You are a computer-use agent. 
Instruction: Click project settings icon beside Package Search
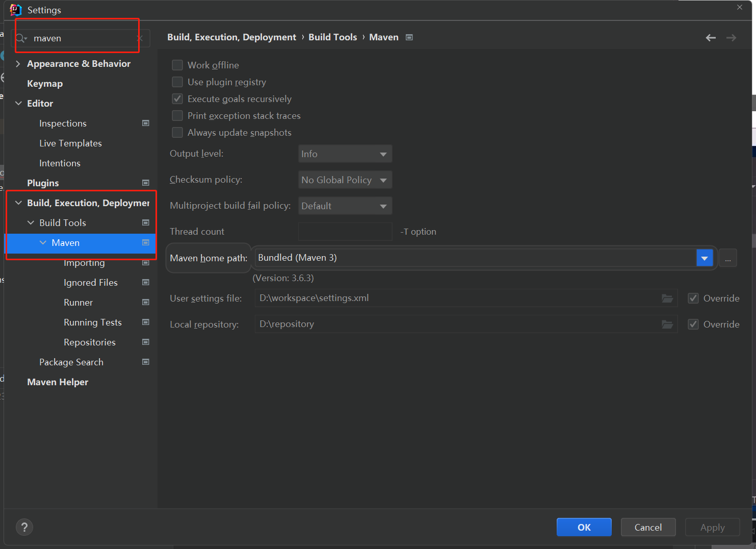click(x=146, y=362)
